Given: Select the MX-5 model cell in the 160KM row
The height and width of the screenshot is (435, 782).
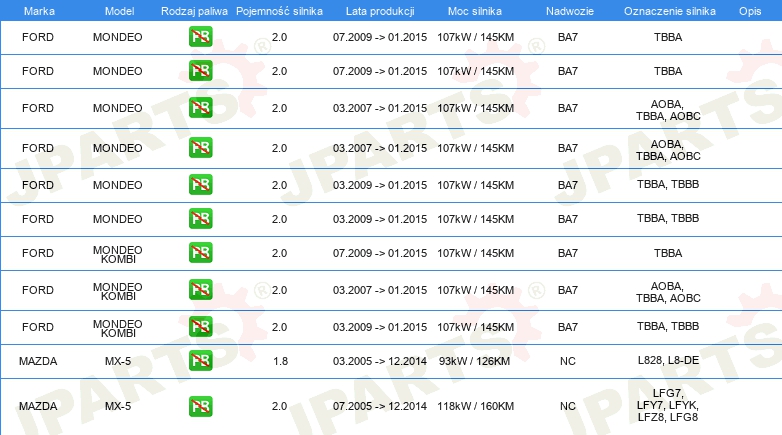Looking at the screenshot, I should click(118, 406).
